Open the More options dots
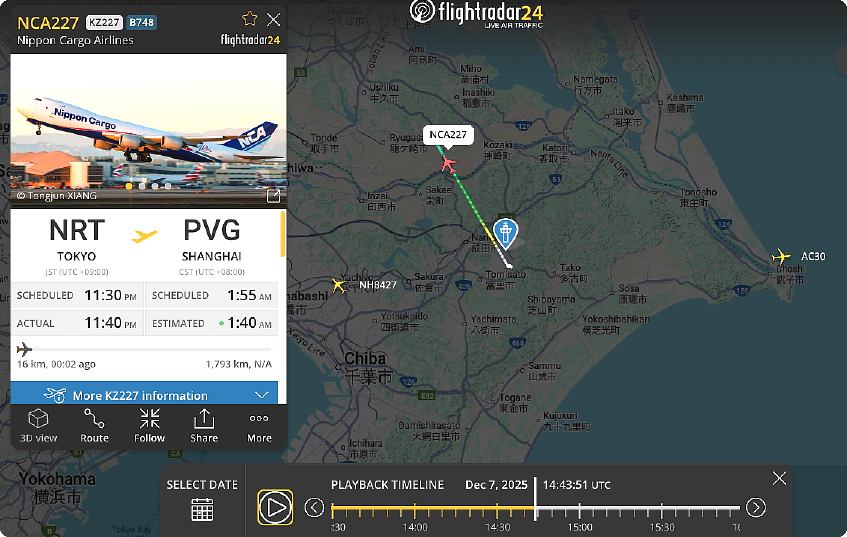Image resolution: width=847 pixels, height=537 pixels. 259,418
